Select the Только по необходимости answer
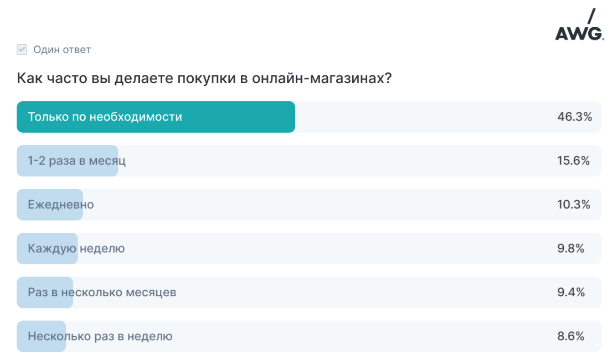Viewport: 616px width, 364px height. click(309, 117)
